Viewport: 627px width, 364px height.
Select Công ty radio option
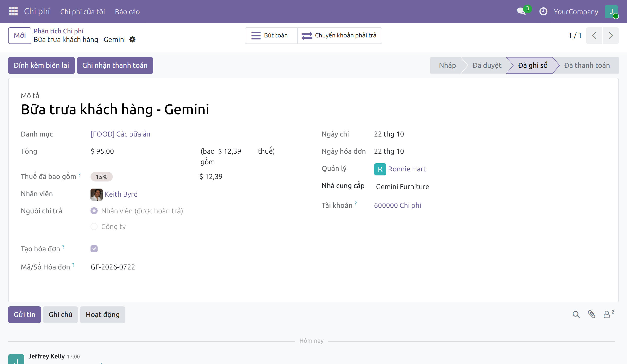coord(94,226)
